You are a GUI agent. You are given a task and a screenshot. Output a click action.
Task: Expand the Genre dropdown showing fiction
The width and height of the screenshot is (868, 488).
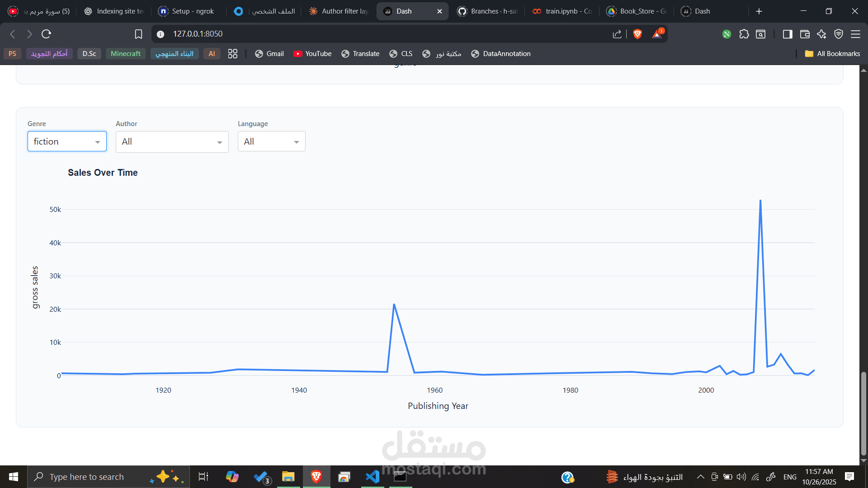pyautogui.click(x=67, y=141)
